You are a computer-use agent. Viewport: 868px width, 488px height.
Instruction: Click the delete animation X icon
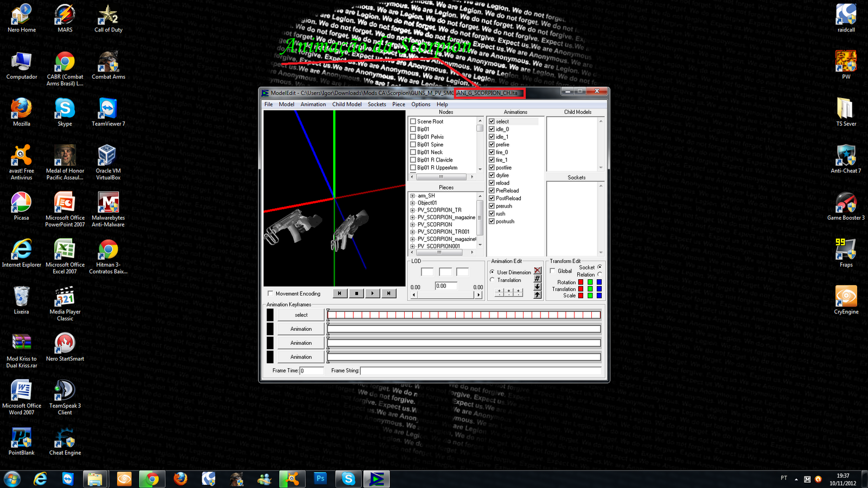pos(538,271)
